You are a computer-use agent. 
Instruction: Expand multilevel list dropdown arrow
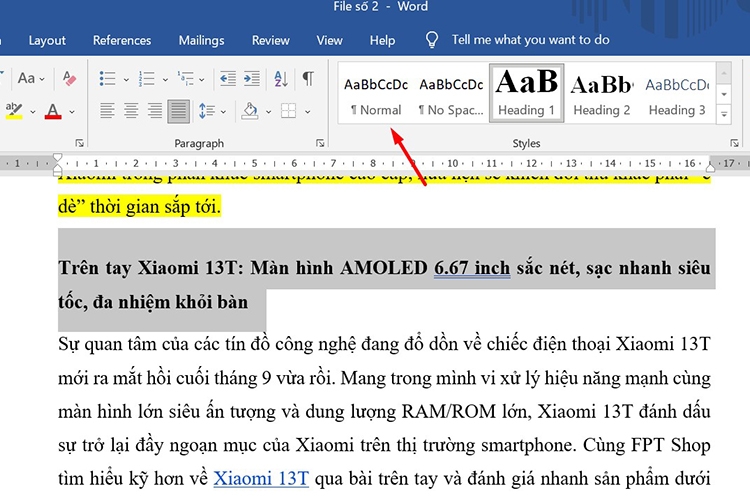pyautogui.click(x=202, y=79)
